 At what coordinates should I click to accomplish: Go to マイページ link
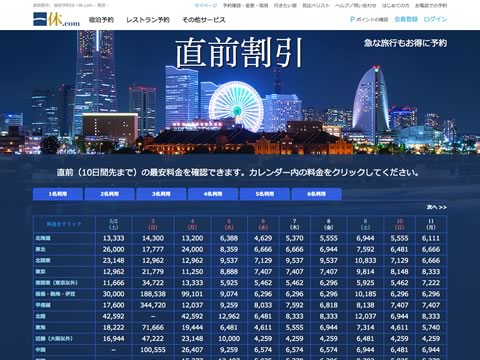[x=205, y=5]
